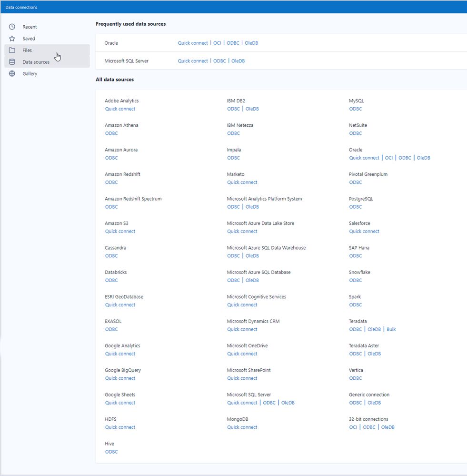
Task: Switch to the Files section
Action: (x=47, y=50)
